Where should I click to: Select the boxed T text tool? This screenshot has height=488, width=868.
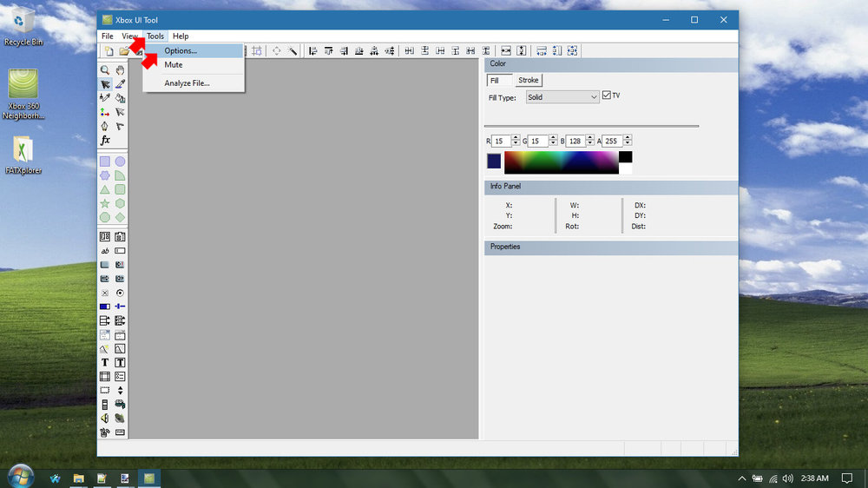tap(120, 362)
